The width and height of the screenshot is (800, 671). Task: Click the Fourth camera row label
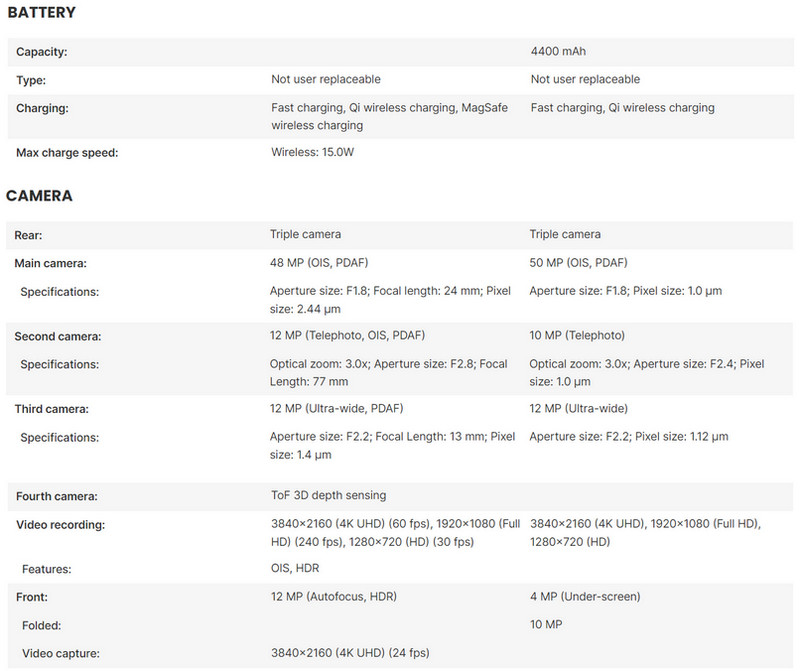tap(55, 495)
